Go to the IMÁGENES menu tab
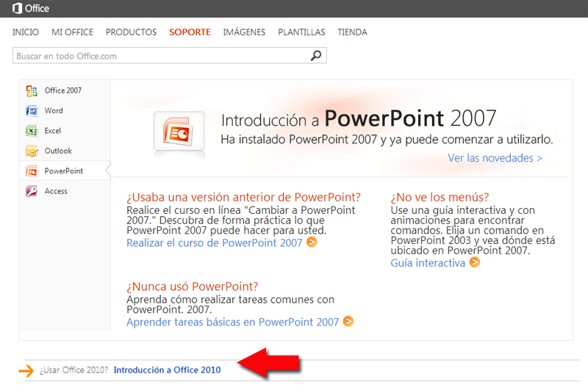This screenshot has width=588, height=388. pos(244,32)
